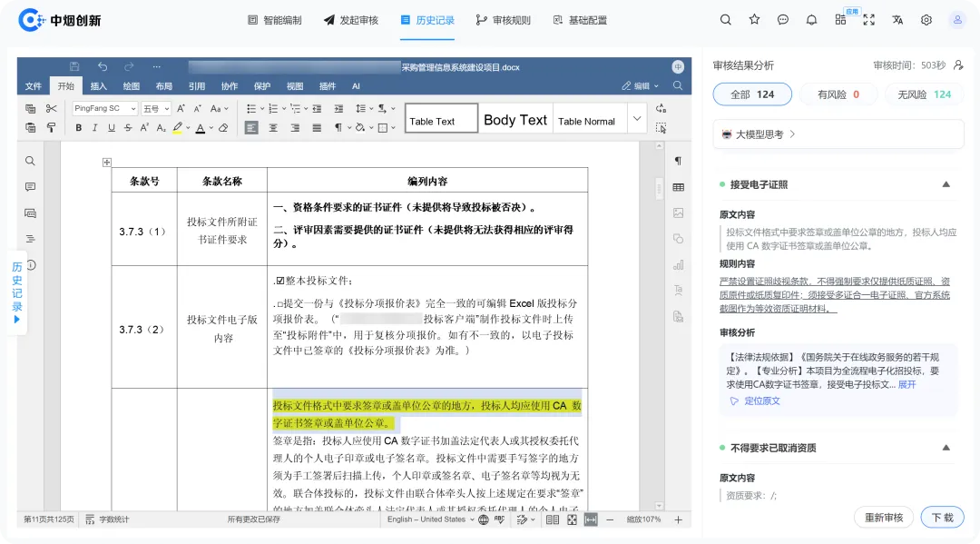The height and width of the screenshot is (544, 980).
Task: Click the font color button
Action: point(200,127)
